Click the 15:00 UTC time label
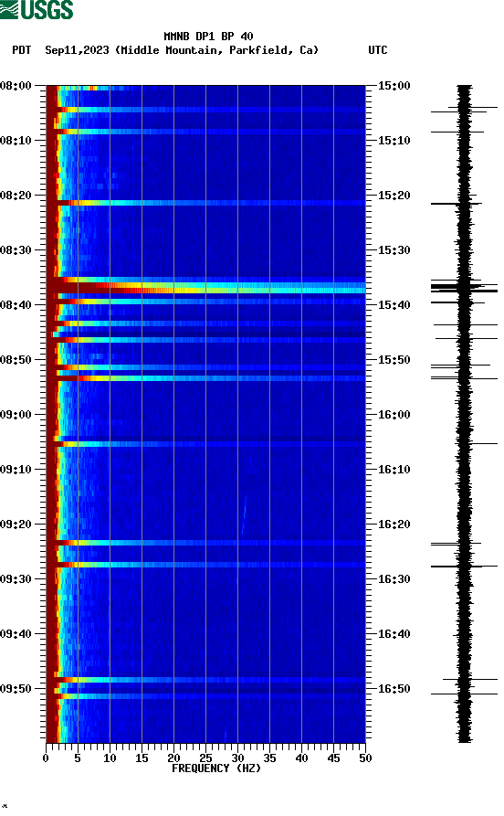The width and height of the screenshot is (504, 816). click(x=394, y=85)
